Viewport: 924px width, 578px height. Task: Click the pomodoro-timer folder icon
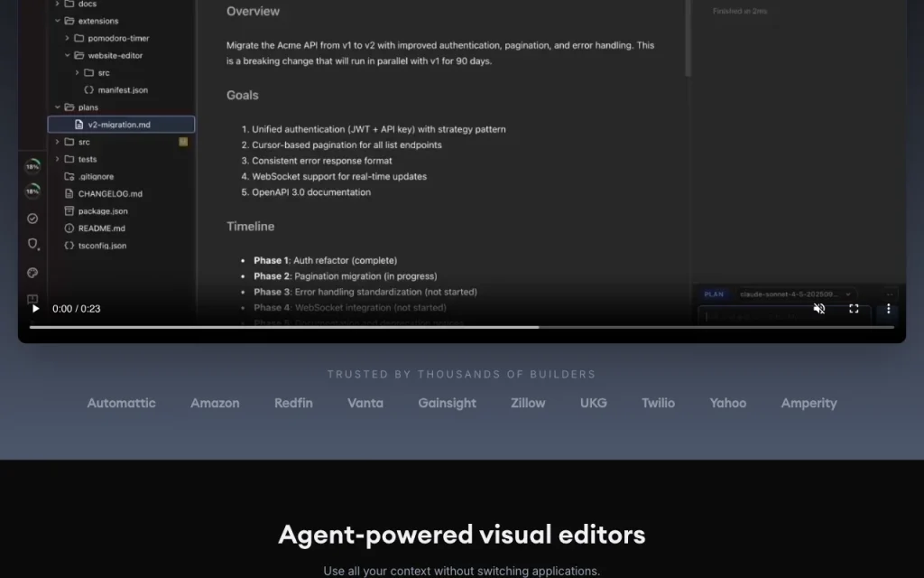pyautogui.click(x=79, y=38)
